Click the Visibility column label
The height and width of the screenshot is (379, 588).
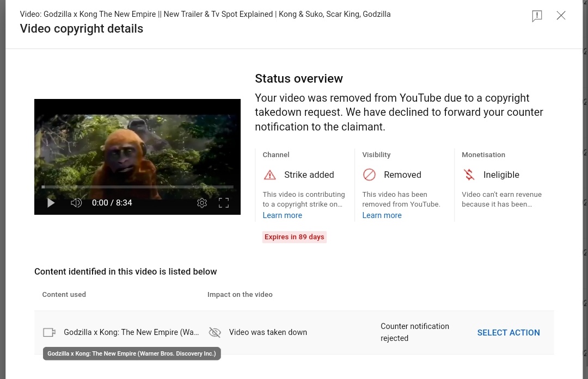376,154
